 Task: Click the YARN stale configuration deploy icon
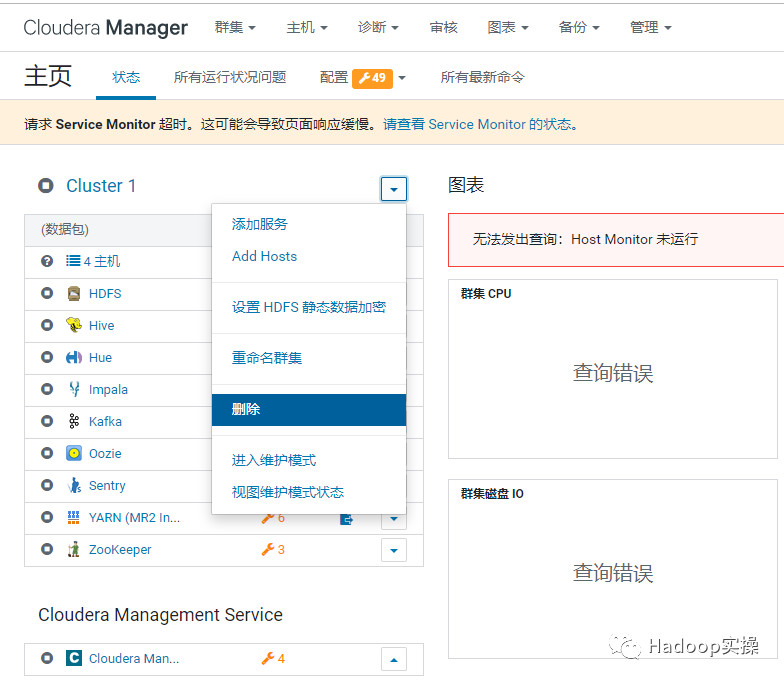tap(346, 520)
